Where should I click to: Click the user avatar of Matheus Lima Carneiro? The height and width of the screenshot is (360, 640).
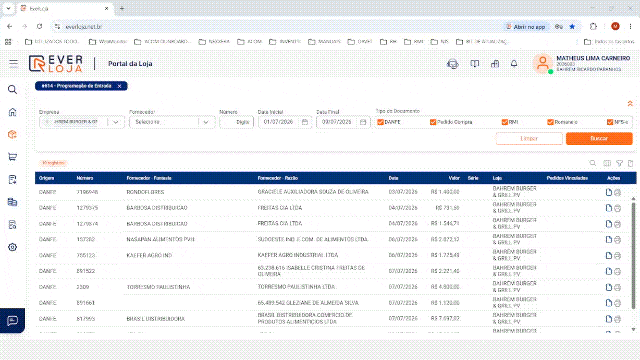click(542, 64)
